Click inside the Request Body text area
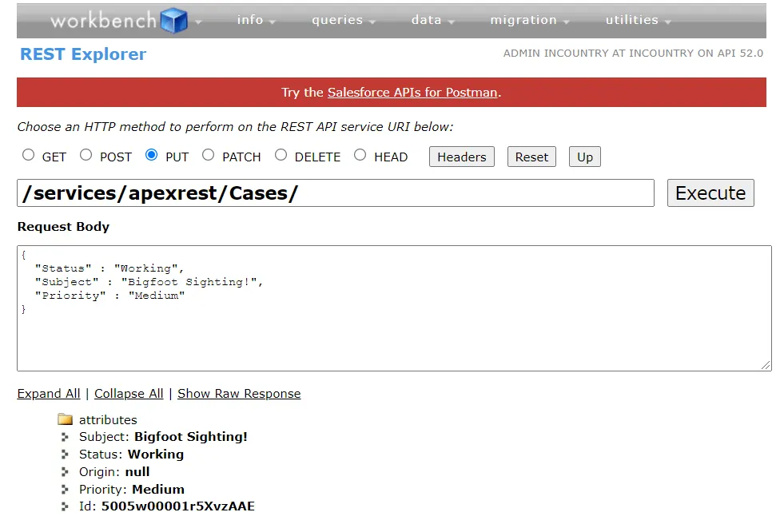This screenshot has height=532, width=784. click(x=394, y=335)
